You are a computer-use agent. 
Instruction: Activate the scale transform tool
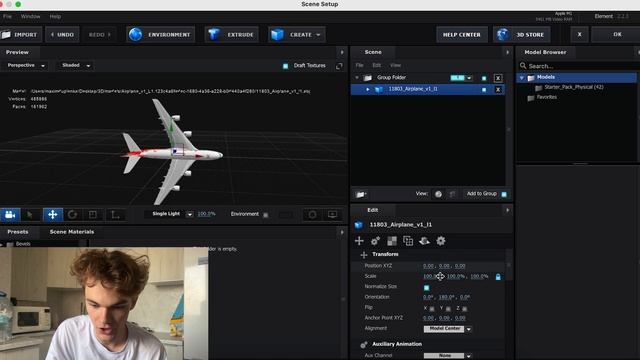(93, 215)
